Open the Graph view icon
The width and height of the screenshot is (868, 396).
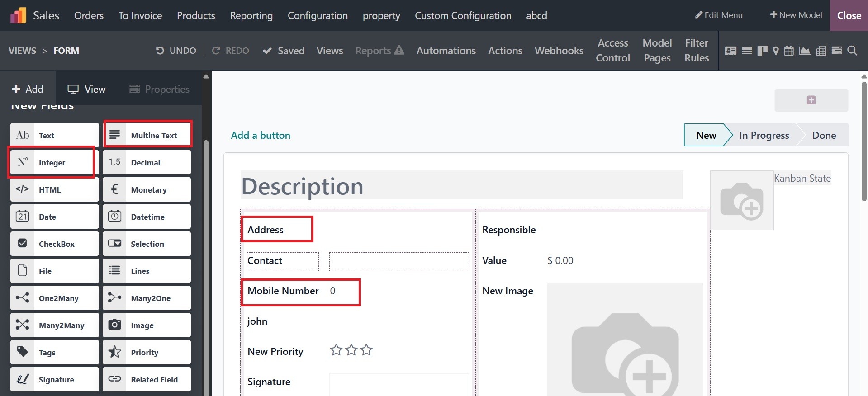(805, 51)
